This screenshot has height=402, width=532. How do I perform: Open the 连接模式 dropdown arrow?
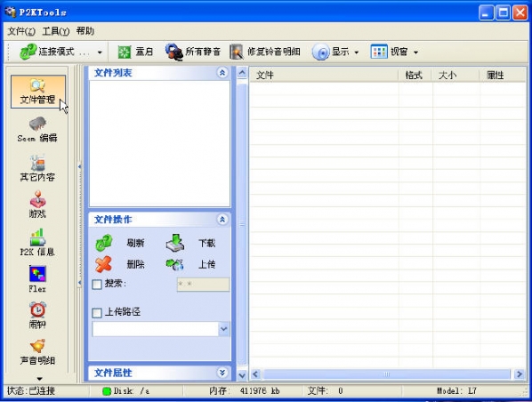(100, 52)
